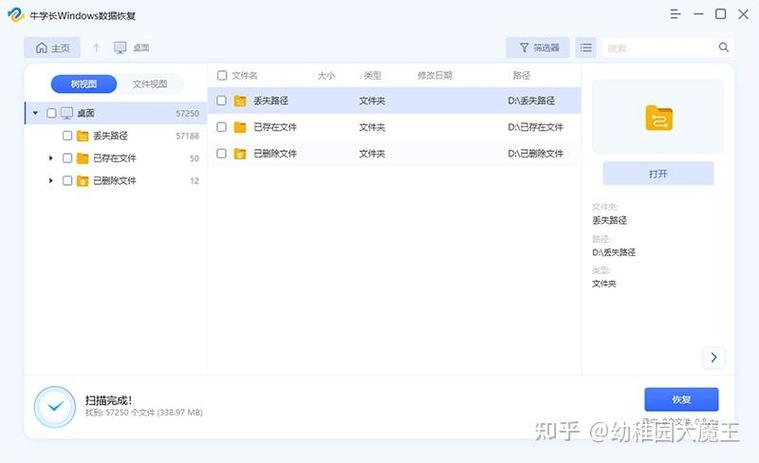Click the 57188 count in tree
Screen dimensions: 759x463
[x=187, y=136]
